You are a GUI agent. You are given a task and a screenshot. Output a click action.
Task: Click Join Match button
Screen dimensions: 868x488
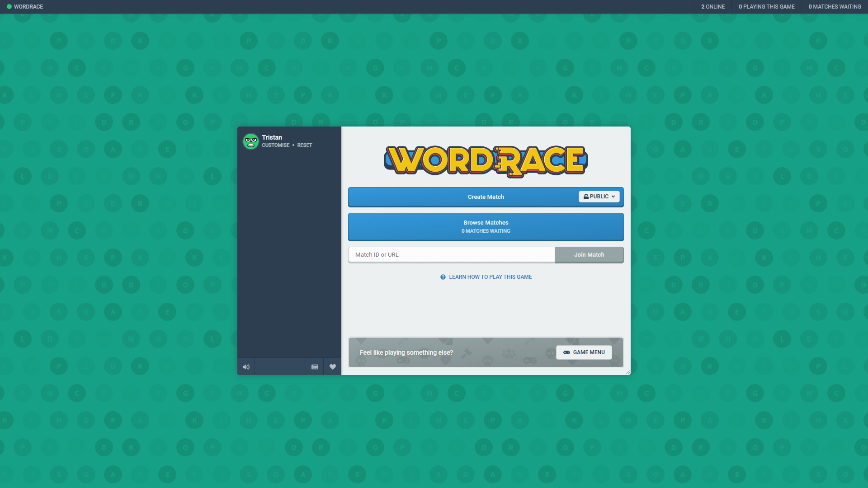tap(589, 254)
